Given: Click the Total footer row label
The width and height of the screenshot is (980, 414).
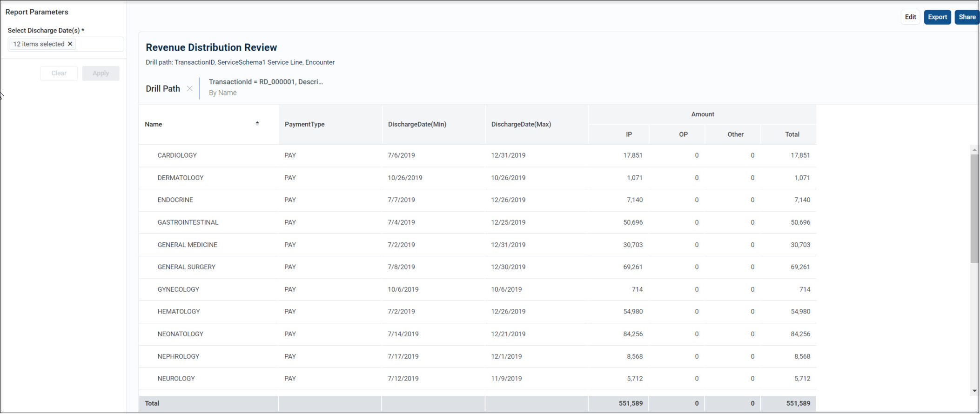Looking at the screenshot, I should coord(152,403).
